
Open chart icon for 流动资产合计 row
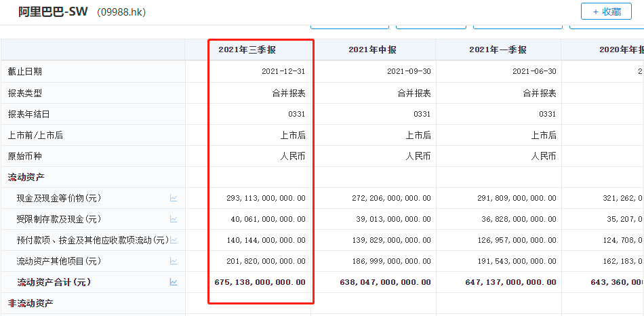point(174,282)
